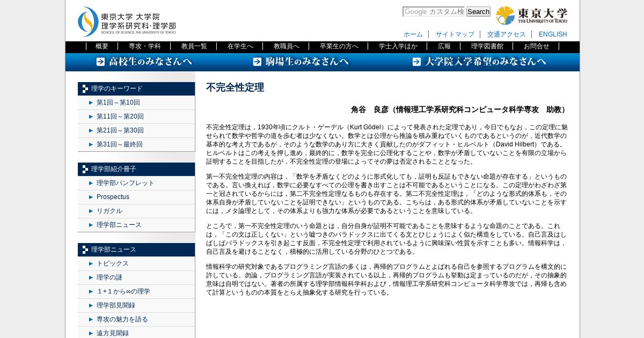Click 理学部紹介冊子 section header
Screen dimensions: 644x338
136,169
